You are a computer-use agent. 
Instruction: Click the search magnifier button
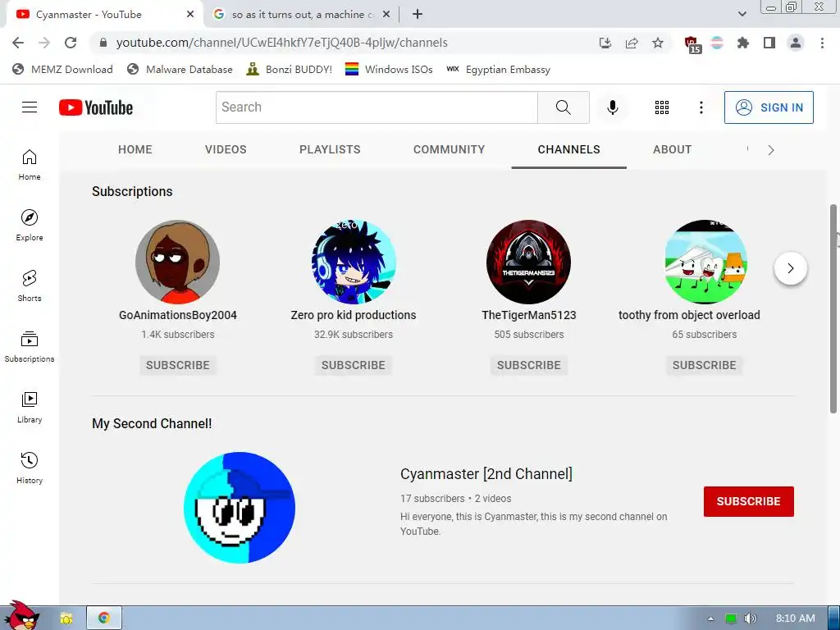pyautogui.click(x=563, y=107)
